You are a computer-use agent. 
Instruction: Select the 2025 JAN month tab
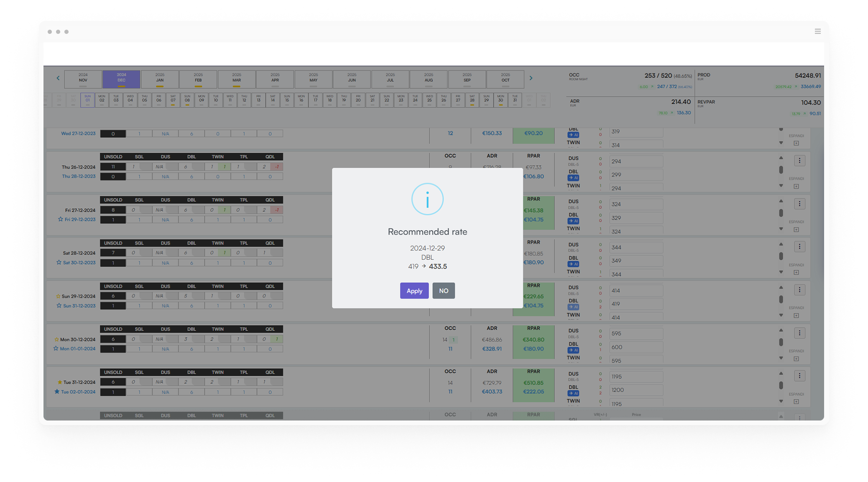[160, 78]
